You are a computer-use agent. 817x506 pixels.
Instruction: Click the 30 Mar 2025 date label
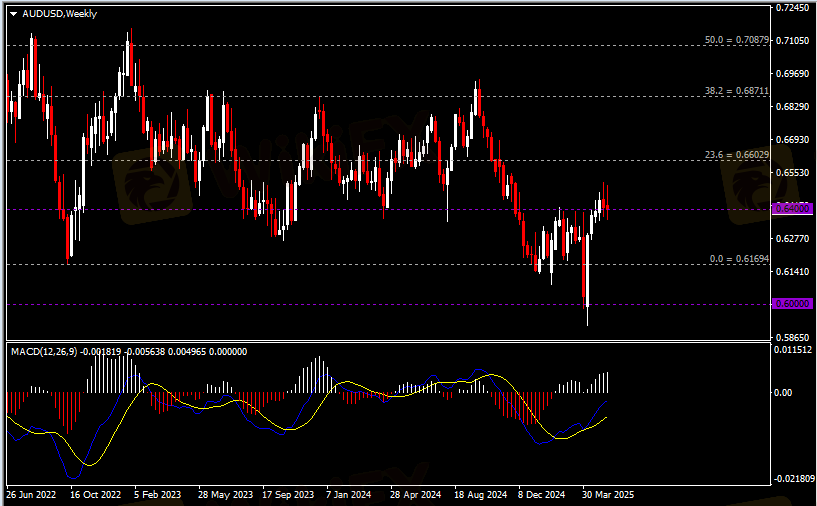(x=608, y=495)
